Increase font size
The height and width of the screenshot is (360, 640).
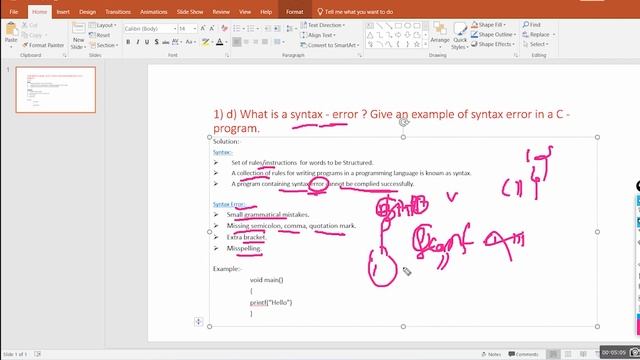(203, 29)
